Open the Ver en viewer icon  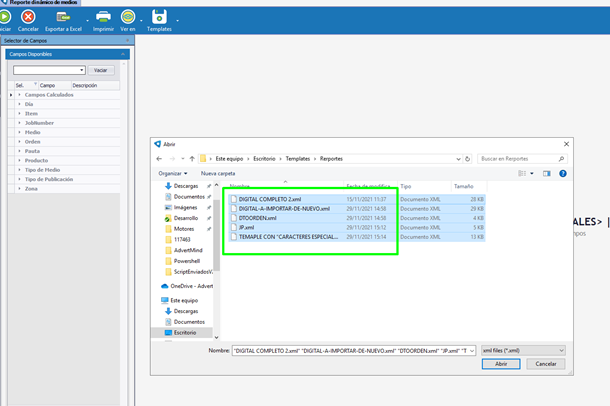tap(127, 17)
